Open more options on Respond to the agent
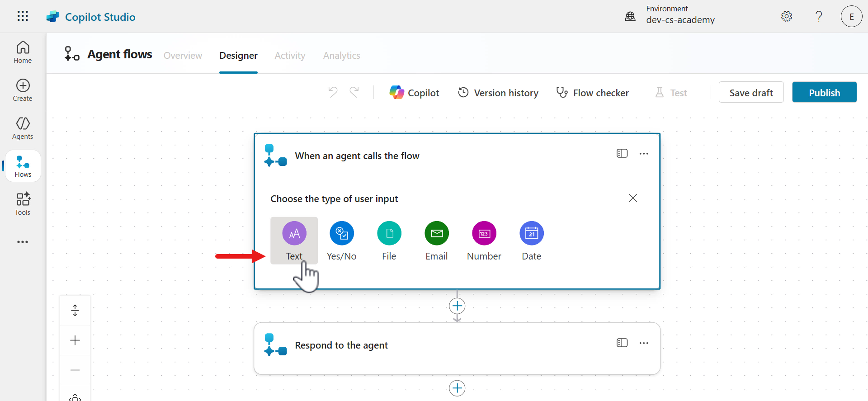 click(x=644, y=343)
